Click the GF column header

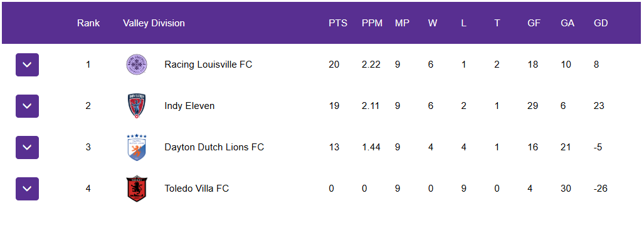click(534, 23)
